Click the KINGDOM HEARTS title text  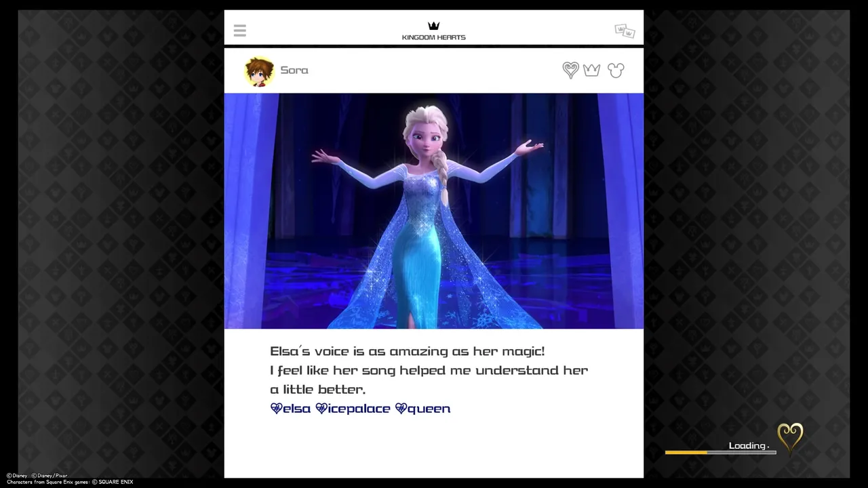pos(434,37)
